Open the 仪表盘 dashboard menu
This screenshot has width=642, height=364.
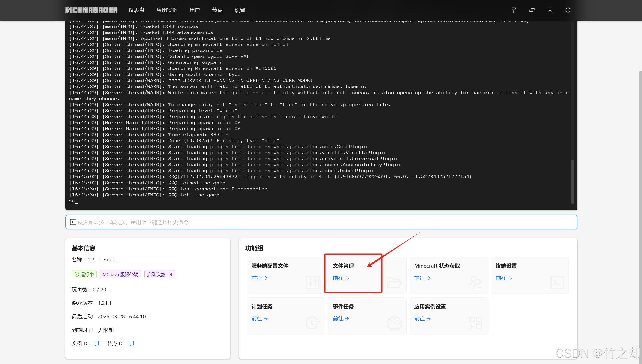136,10
